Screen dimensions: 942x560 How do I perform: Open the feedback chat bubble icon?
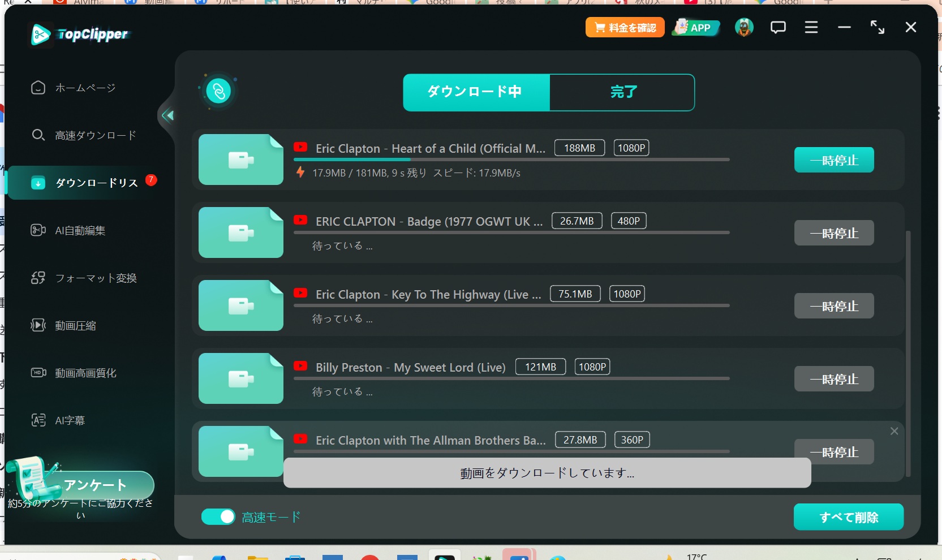778,27
